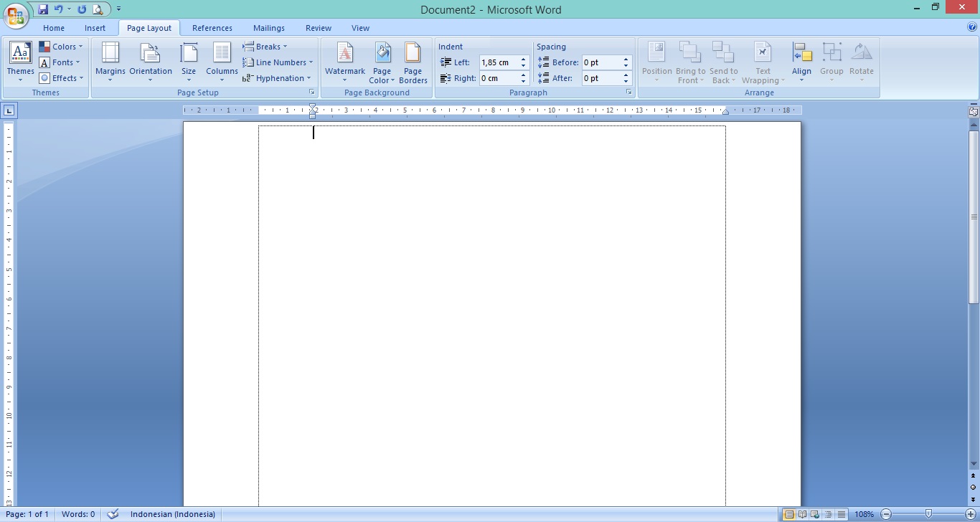Customize the Quick Access Toolbar dropdown

(x=118, y=9)
